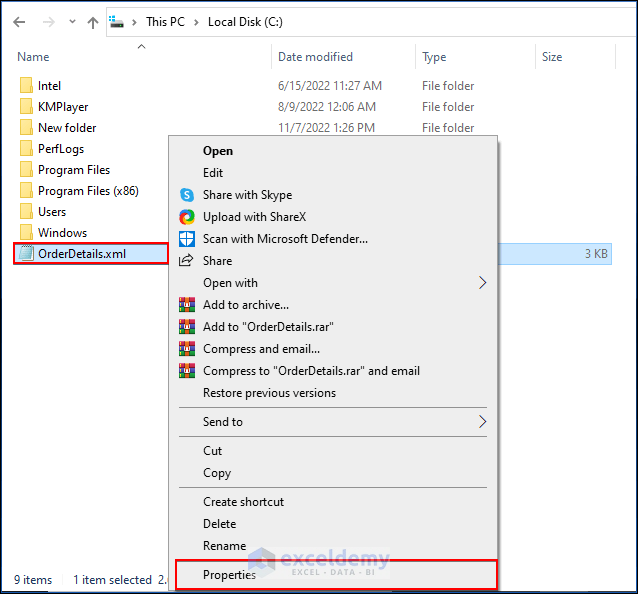
Task: Click the WinRAR icon beside Add to archive
Action: [x=186, y=305]
